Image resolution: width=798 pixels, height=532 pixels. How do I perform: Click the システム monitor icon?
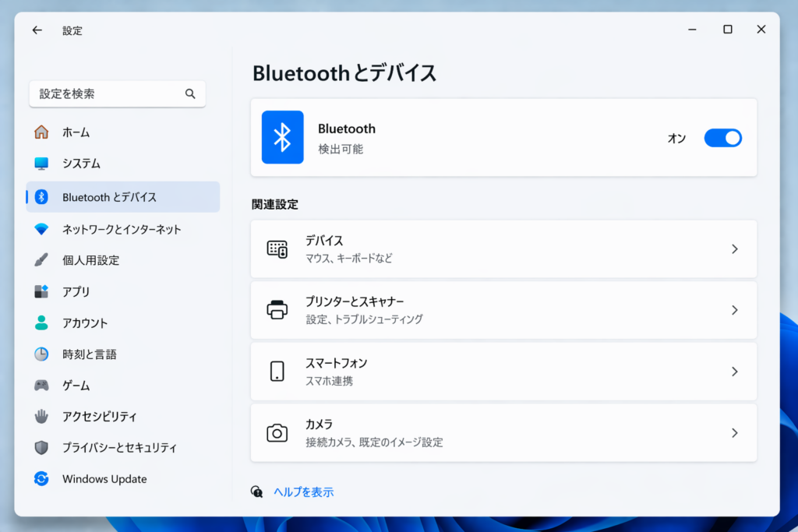(41, 164)
